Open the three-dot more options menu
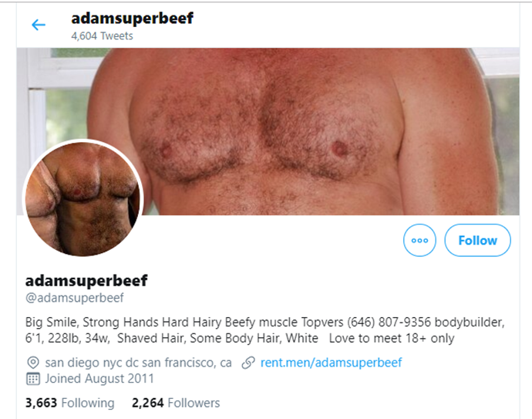 [419, 240]
